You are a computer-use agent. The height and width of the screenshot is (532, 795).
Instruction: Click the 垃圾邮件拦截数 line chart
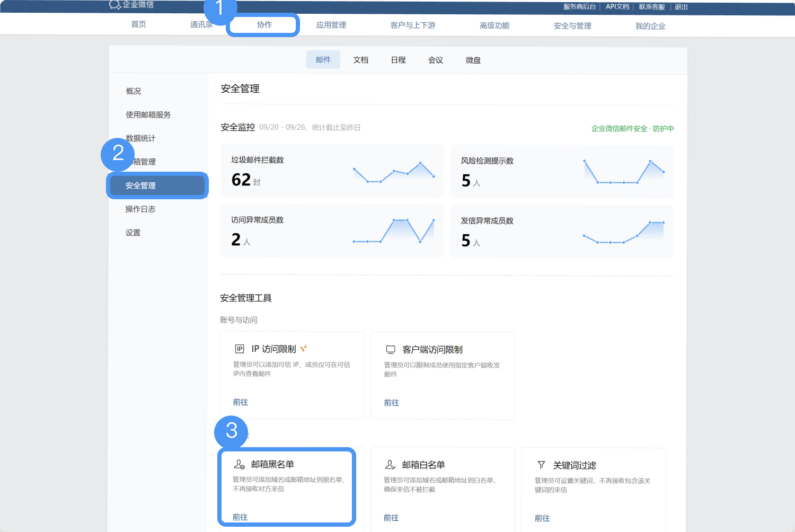click(x=394, y=172)
